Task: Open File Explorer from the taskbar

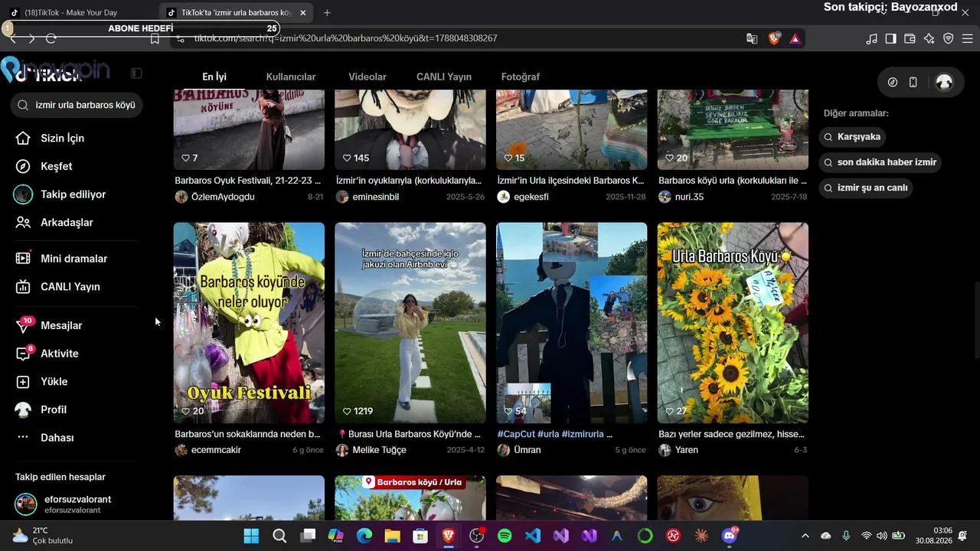Action: (x=392, y=536)
